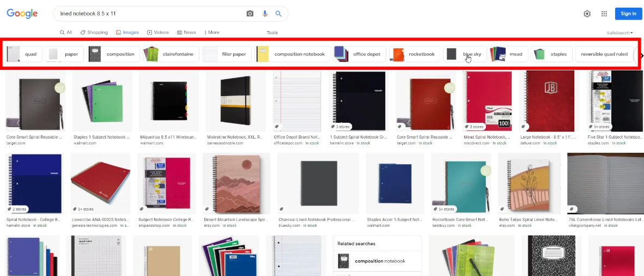
Task: Select the mead filter chip
Action: tap(509, 54)
